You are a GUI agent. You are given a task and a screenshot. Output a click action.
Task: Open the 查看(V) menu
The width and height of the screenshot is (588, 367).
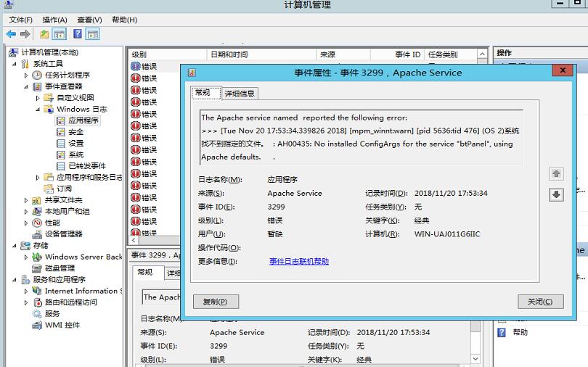[x=89, y=20]
